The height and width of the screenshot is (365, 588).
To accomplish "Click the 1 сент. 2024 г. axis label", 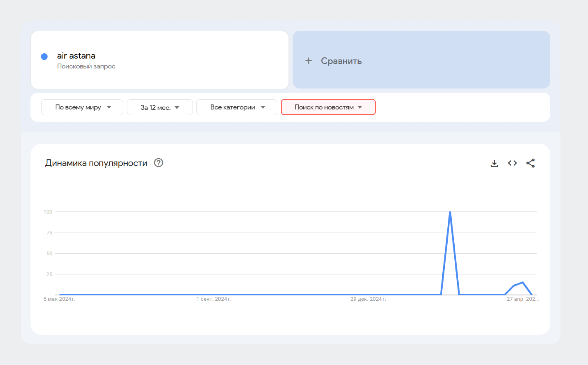I will (214, 299).
